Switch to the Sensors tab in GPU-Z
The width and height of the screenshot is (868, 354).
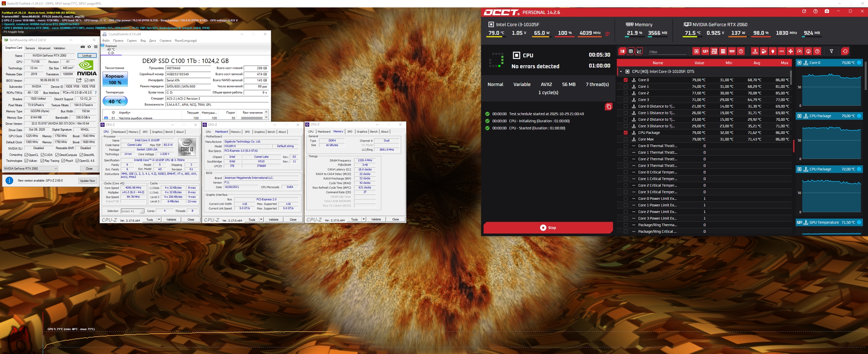click(x=30, y=48)
